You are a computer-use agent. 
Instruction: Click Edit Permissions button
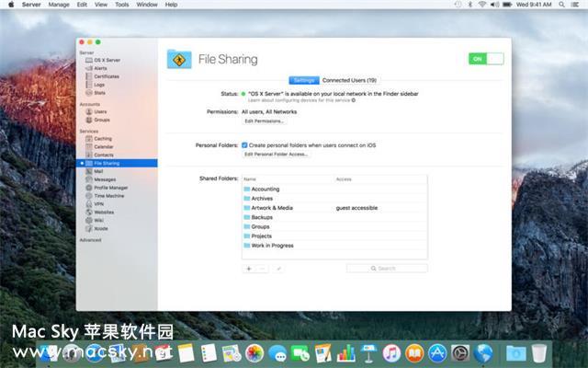265,121
